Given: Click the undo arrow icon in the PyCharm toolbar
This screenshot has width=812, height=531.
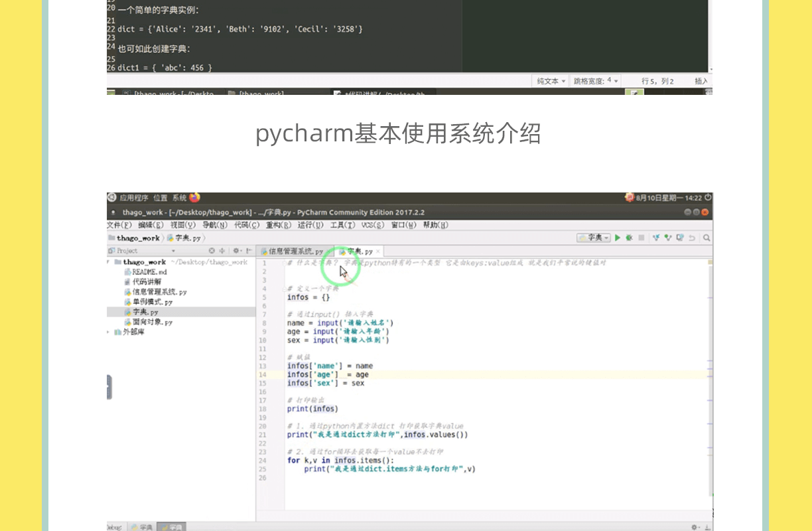Looking at the screenshot, I should pyautogui.click(x=693, y=238).
